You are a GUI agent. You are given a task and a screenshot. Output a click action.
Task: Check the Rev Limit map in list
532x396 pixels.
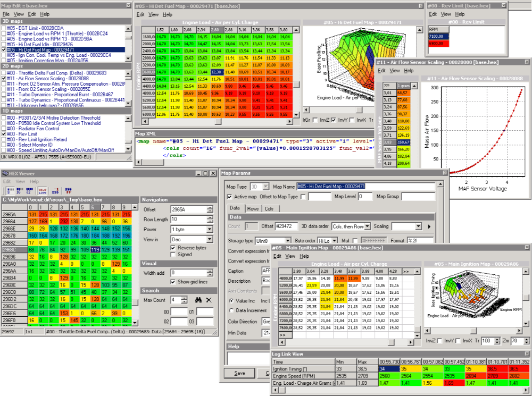coord(5,134)
